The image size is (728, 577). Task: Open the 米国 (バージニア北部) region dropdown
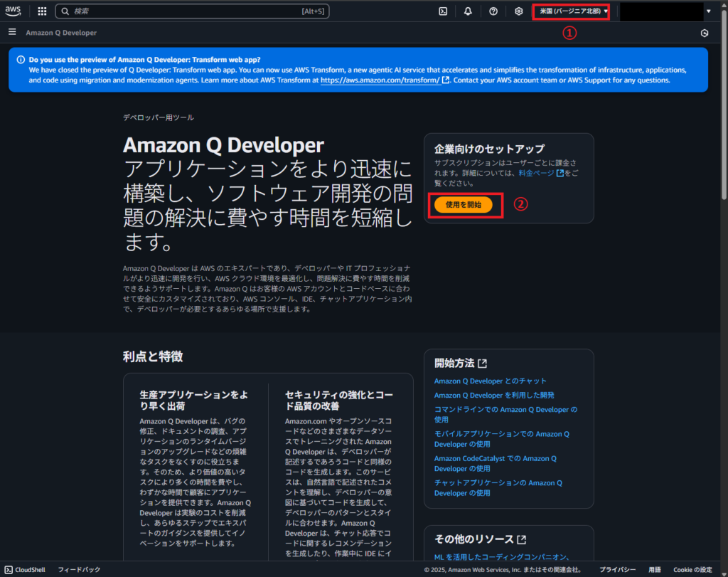pos(574,11)
